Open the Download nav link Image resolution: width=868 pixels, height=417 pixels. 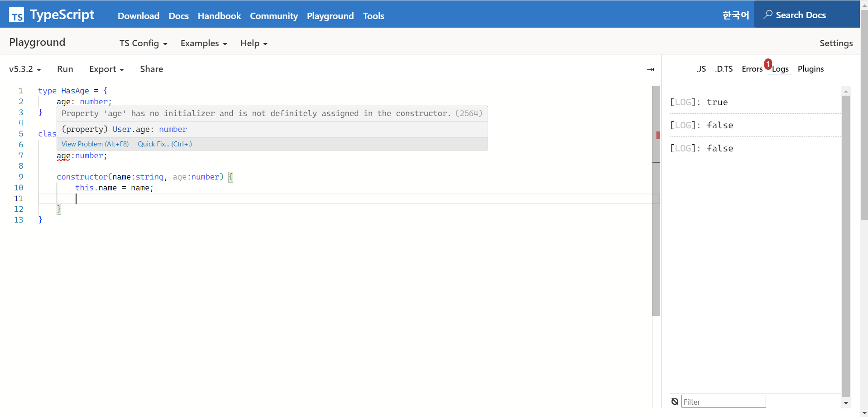tap(139, 16)
